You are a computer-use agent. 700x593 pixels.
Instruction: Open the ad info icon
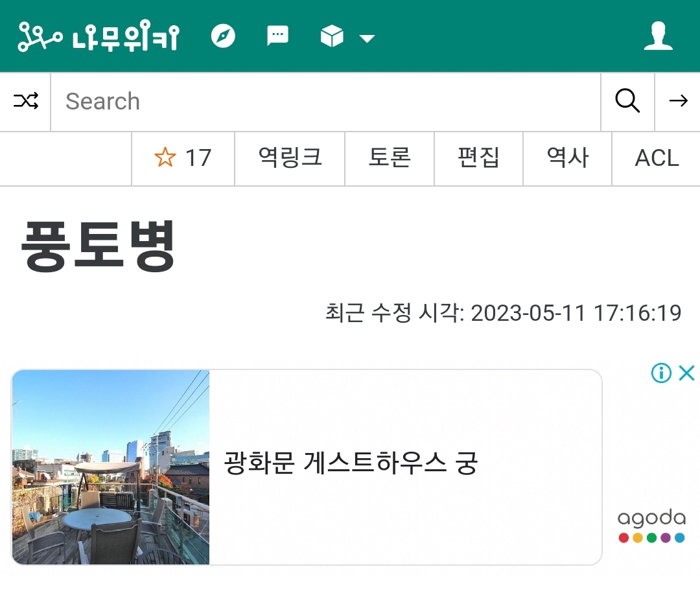(x=661, y=373)
